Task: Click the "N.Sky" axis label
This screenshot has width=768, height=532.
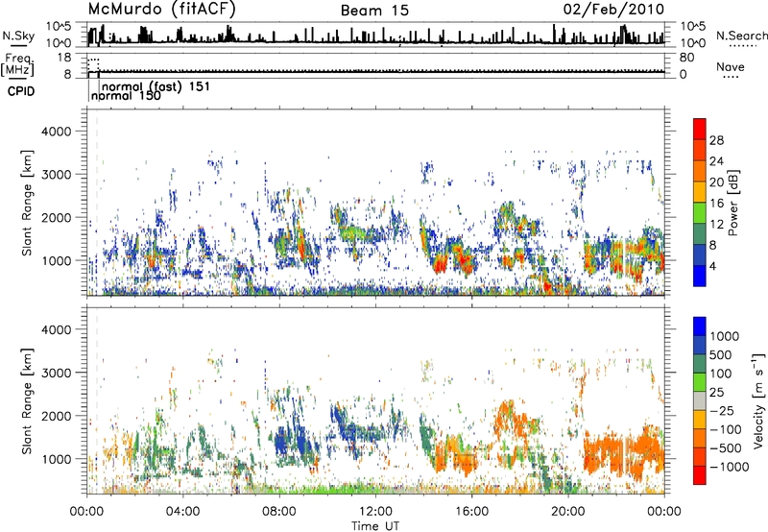Action: click(18, 36)
